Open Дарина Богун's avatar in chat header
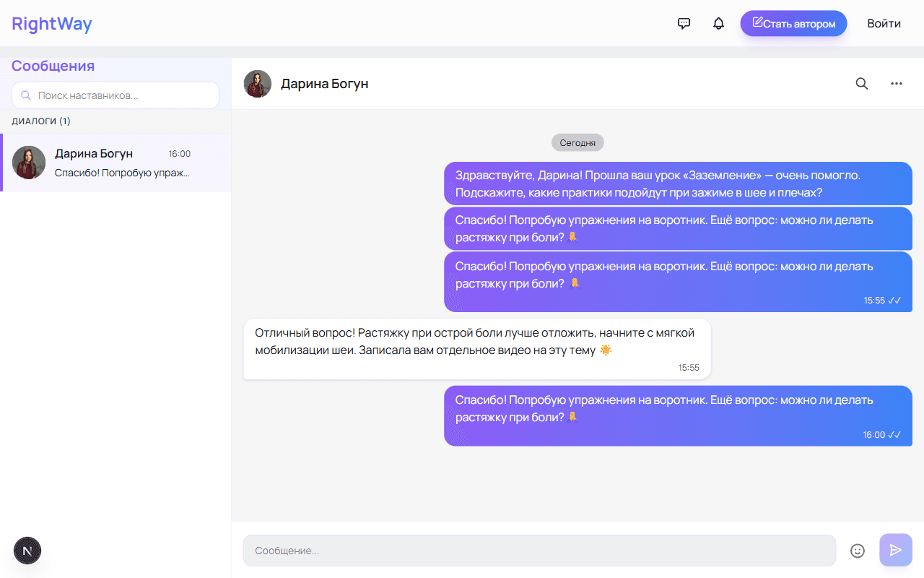 [258, 84]
